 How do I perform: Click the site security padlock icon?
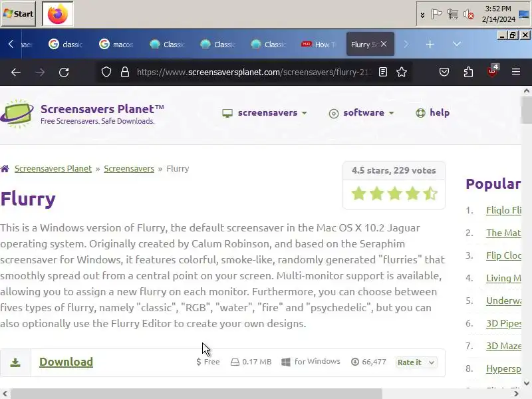125,72
